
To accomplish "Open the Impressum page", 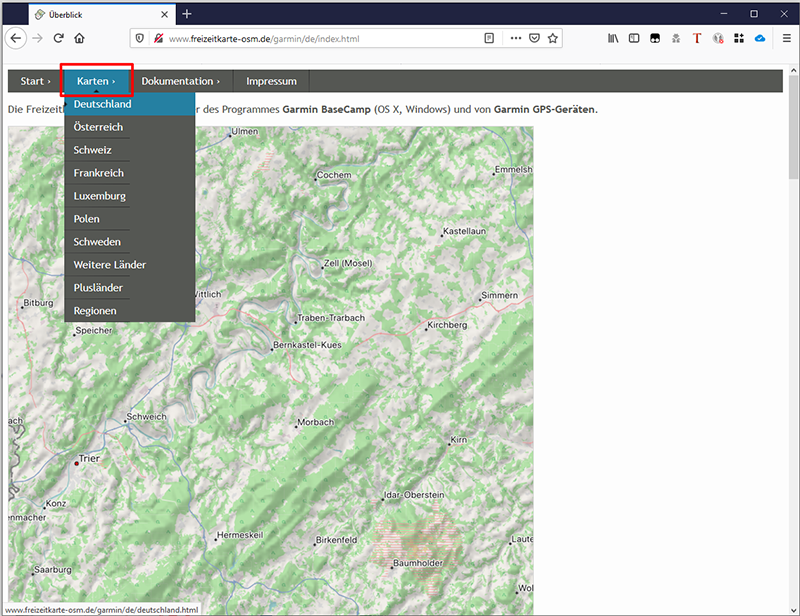I will coord(271,81).
